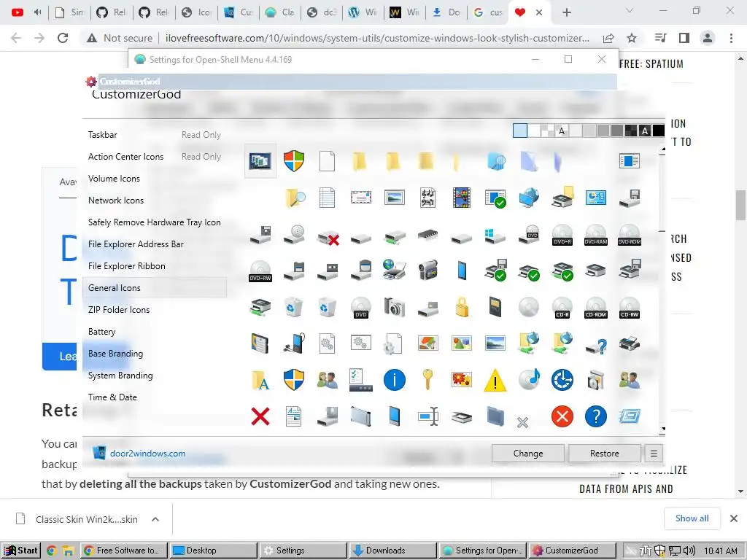Select the folder search magnifier icon
747x560 pixels.
click(x=295, y=198)
